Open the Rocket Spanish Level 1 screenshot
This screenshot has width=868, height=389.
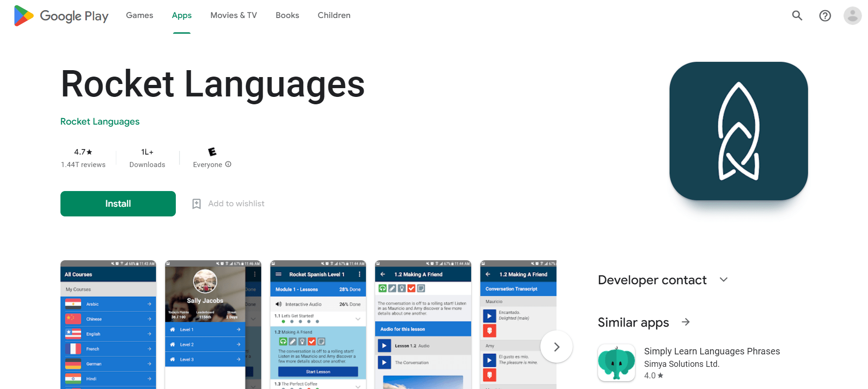(318, 324)
